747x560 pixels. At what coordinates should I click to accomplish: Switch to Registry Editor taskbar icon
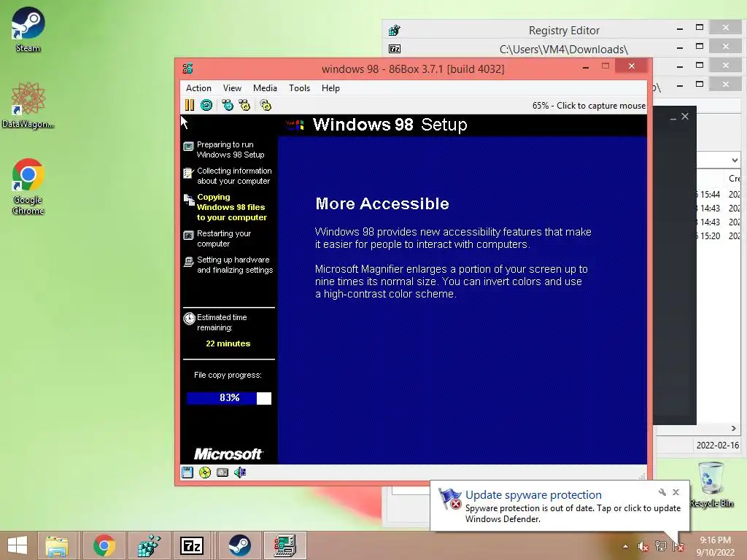point(148,545)
